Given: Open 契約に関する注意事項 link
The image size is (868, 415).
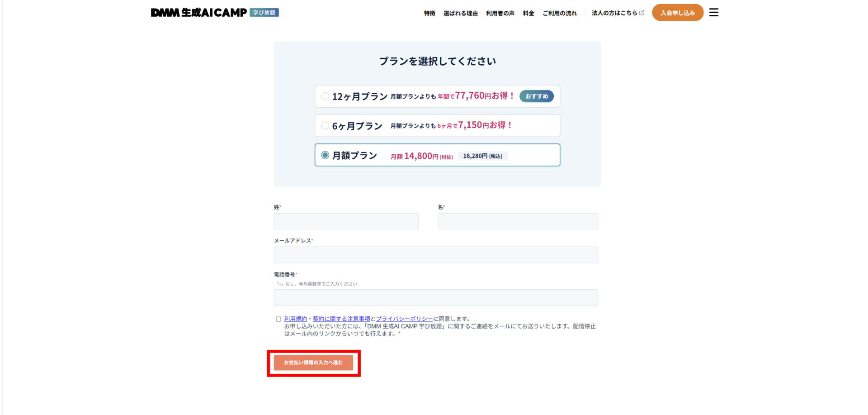Looking at the screenshot, I should [341, 319].
